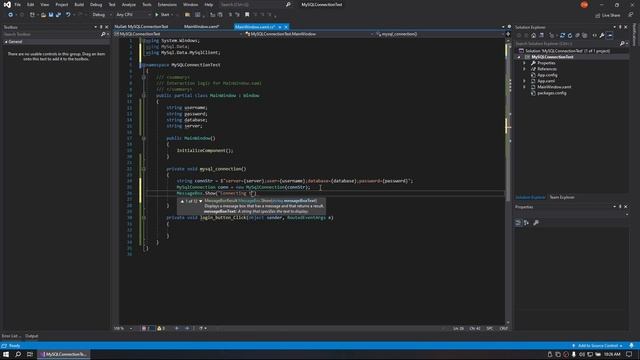
Task: Open the Extensions menu
Action: pyautogui.click(x=167, y=4)
